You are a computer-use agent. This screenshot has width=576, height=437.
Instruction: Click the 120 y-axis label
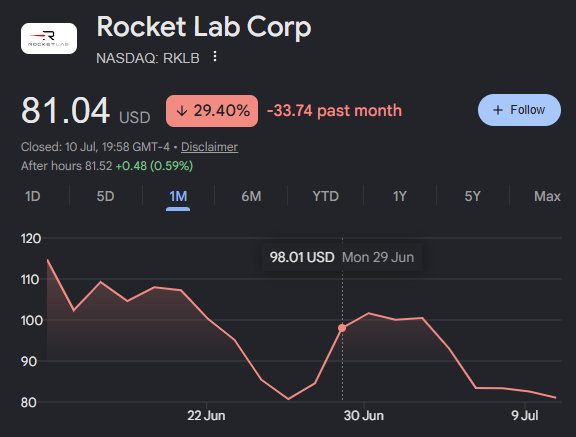[31, 239]
